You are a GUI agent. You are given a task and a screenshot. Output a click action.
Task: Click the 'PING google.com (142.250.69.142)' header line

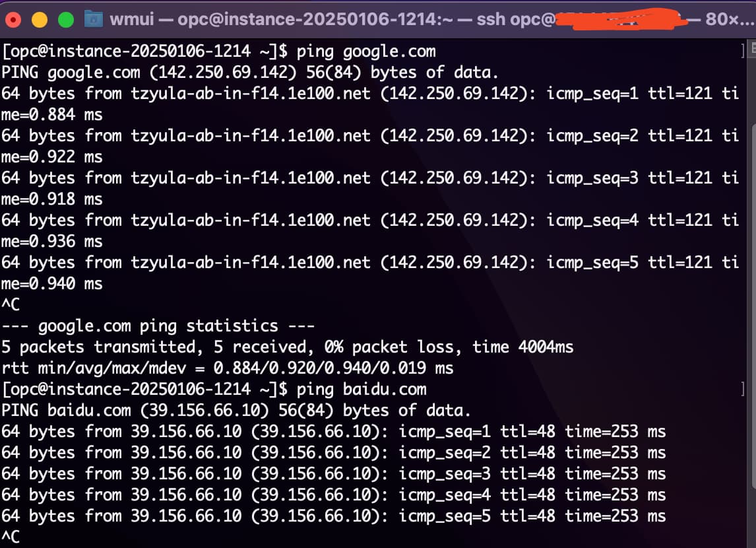coord(250,73)
